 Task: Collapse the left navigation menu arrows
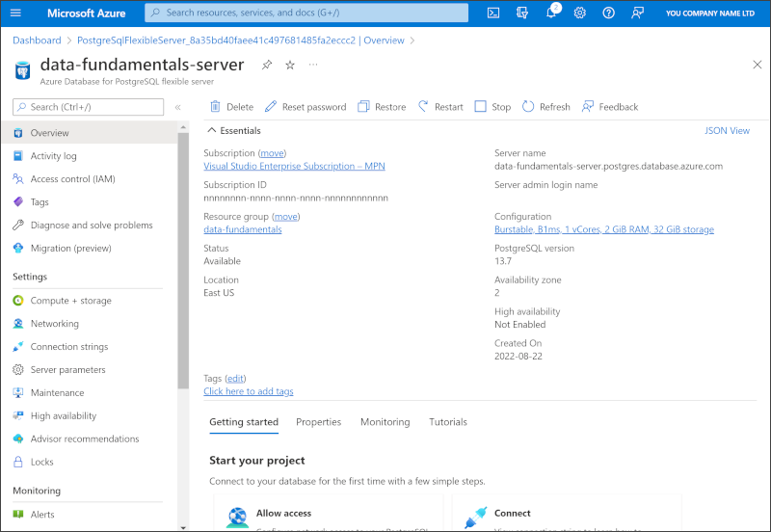point(178,107)
